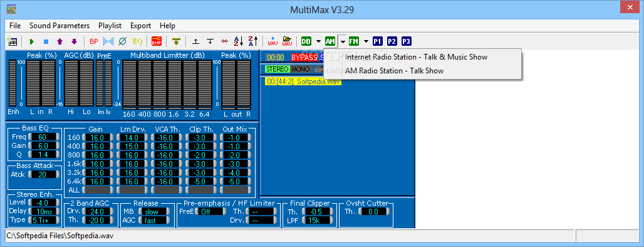The height and width of the screenshot is (247, 644).
Task: Sort playlist A to Z
Action: (x=239, y=41)
